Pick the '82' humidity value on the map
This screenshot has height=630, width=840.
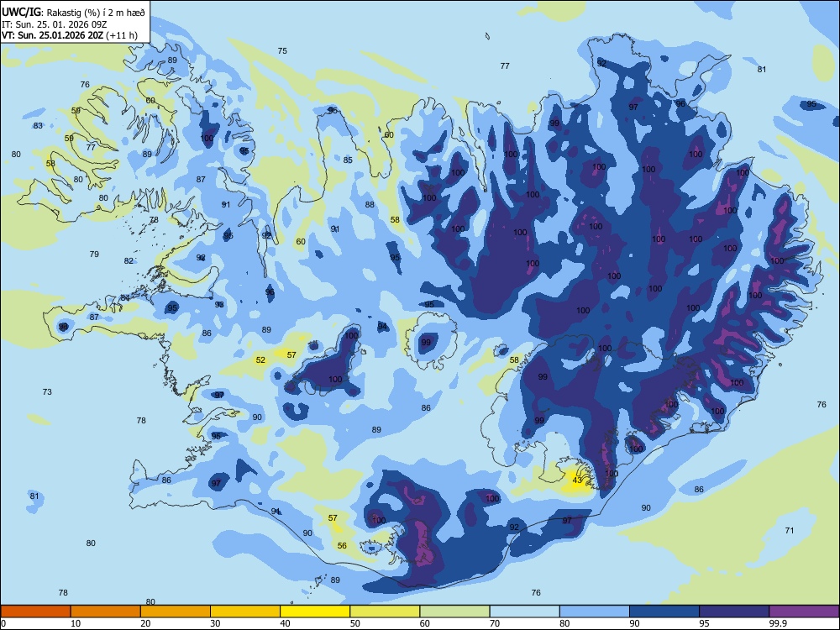(x=129, y=261)
